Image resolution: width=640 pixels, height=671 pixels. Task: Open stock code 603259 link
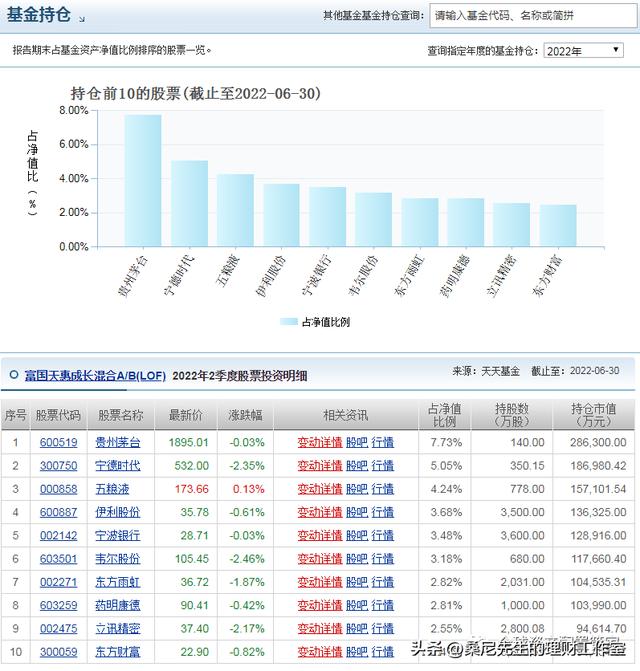[x=59, y=606]
